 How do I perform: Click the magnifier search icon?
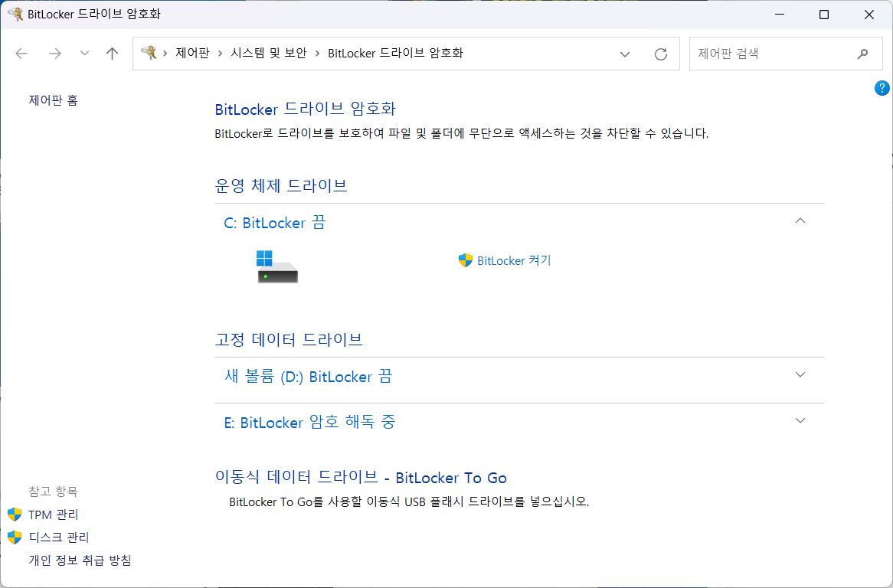(863, 54)
